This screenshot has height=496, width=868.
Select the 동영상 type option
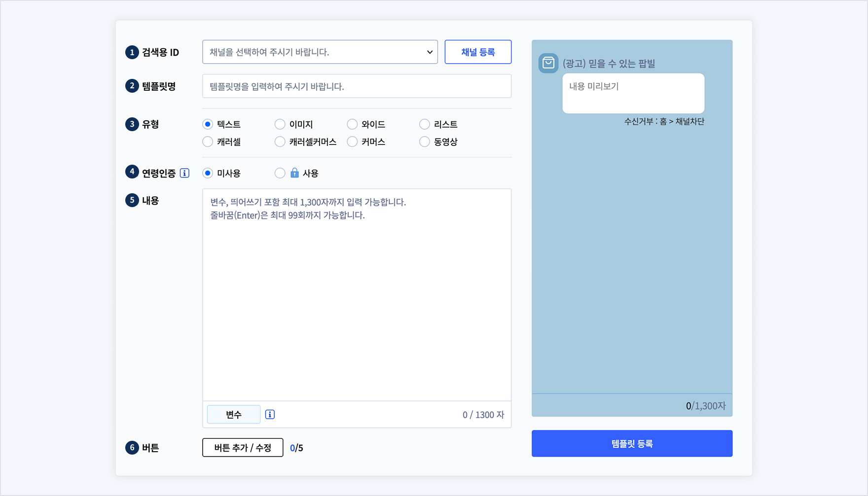pos(424,142)
